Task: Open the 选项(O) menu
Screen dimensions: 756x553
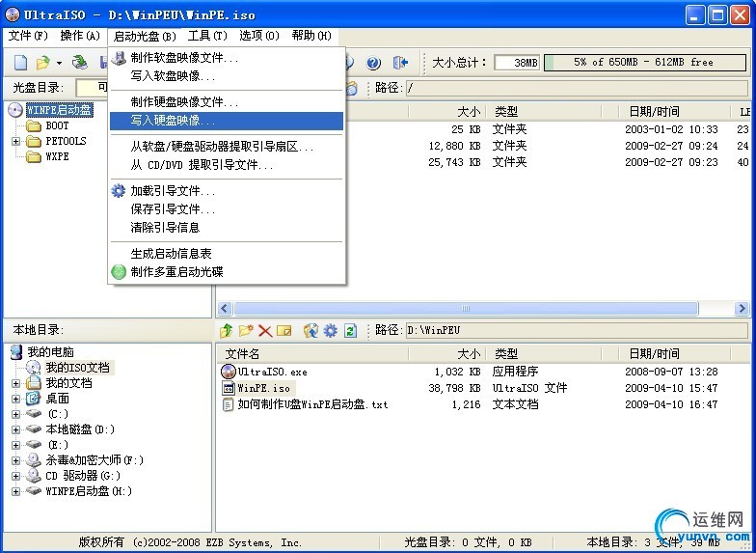Action: [259, 37]
